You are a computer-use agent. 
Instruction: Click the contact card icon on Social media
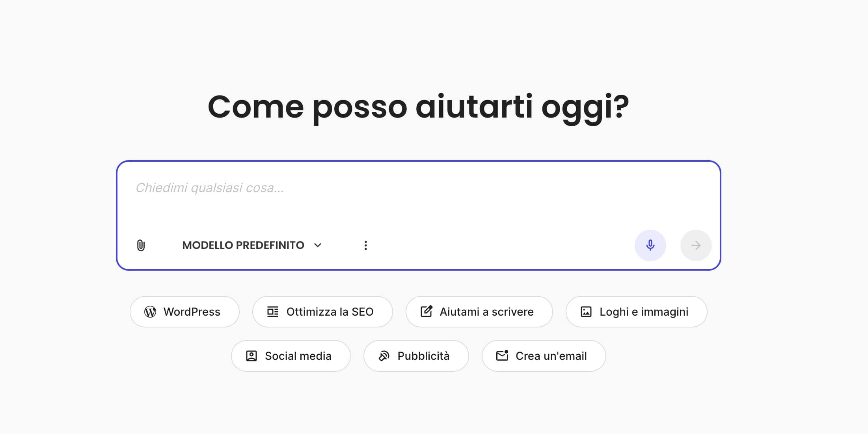tap(251, 355)
